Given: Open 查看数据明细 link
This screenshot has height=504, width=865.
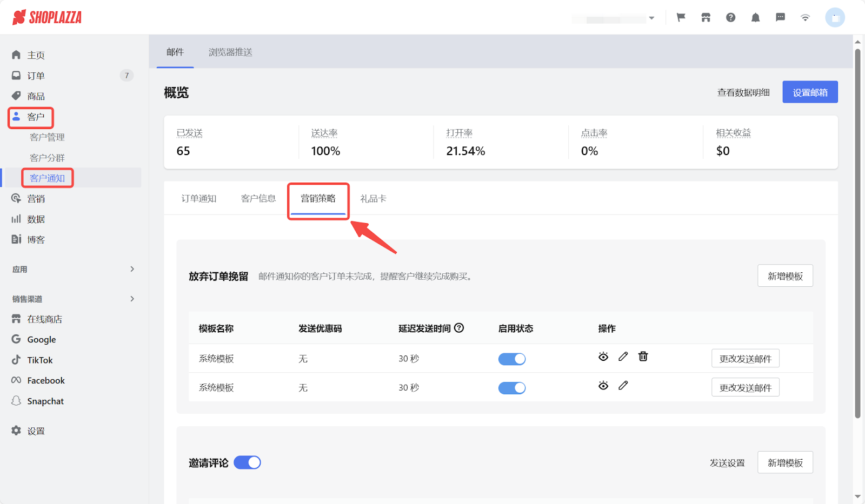Looking at the screenshot, I should [743, 92].
